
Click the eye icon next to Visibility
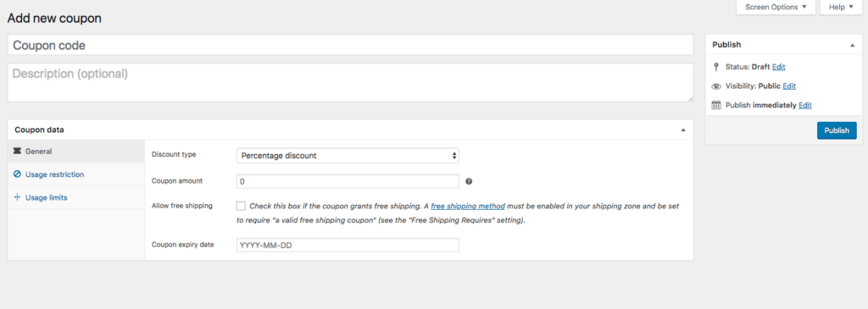(715, 86)
